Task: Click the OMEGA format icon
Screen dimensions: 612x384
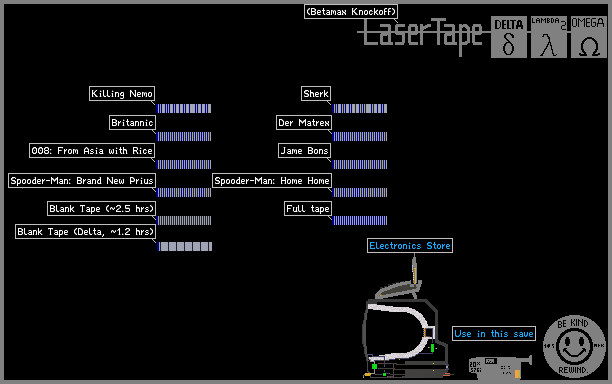Action: tap(589, 37)
